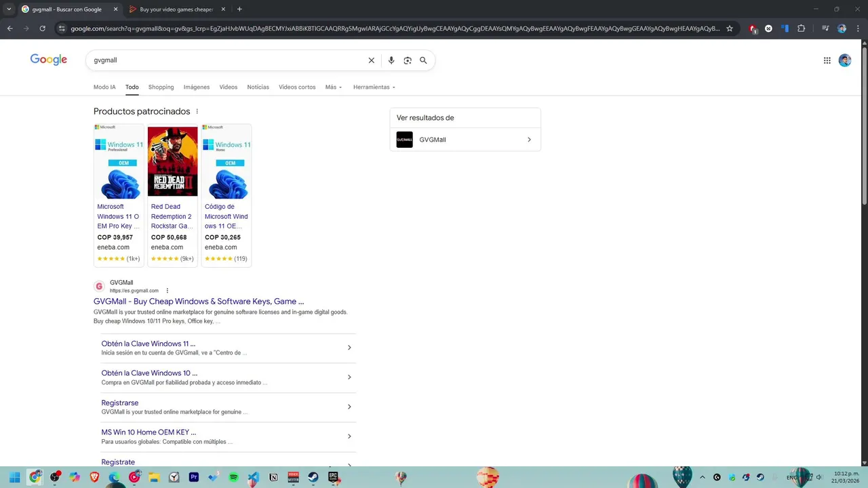Open Epic Games Launcher from taskbar
This screenshot has height=488, width=868.
coord(333,477)
